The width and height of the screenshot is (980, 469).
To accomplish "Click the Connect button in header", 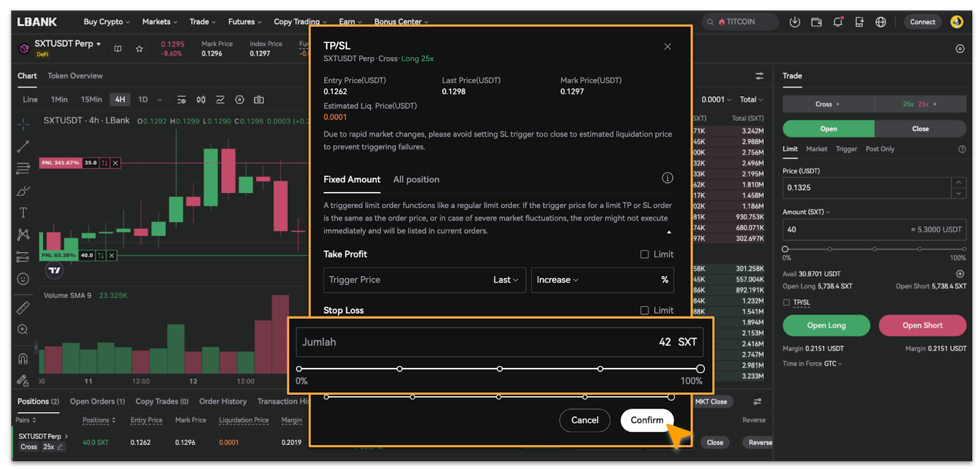I will 922,22.
